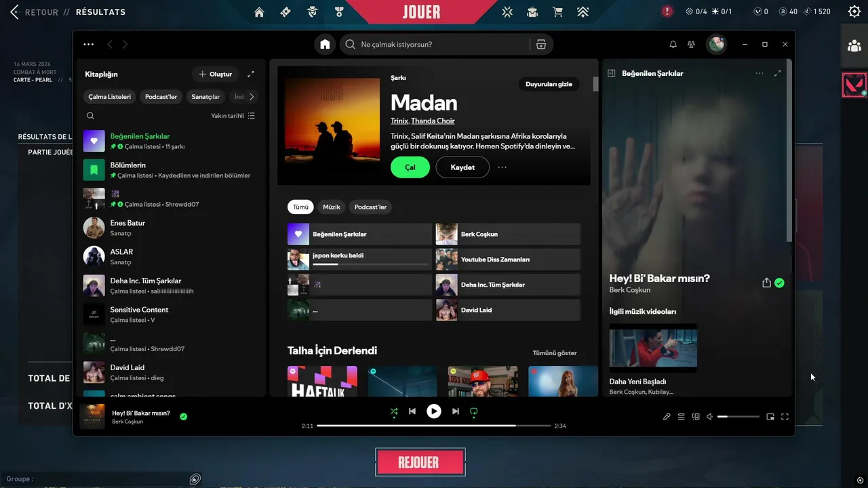Collapse the now playing view panel
The width and height of the screenshot is (868, 488).
611,73
